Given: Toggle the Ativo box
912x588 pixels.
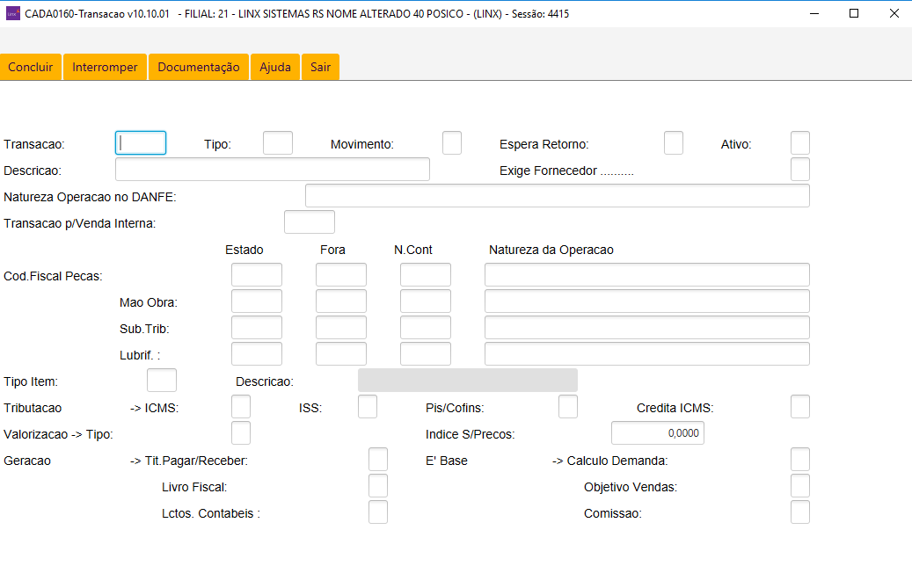Looking at the screenshot, I should 800,143.
